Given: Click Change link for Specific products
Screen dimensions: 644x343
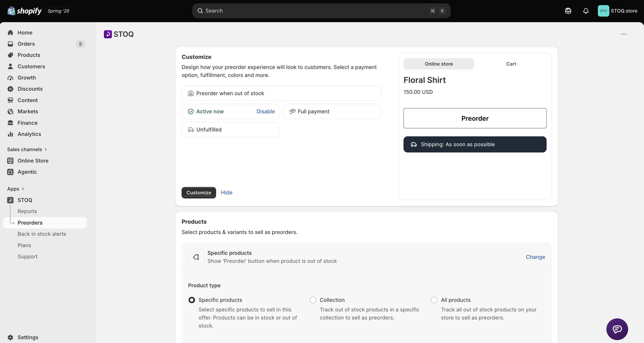Looking at the screenshot, I should tap(535, 257).
